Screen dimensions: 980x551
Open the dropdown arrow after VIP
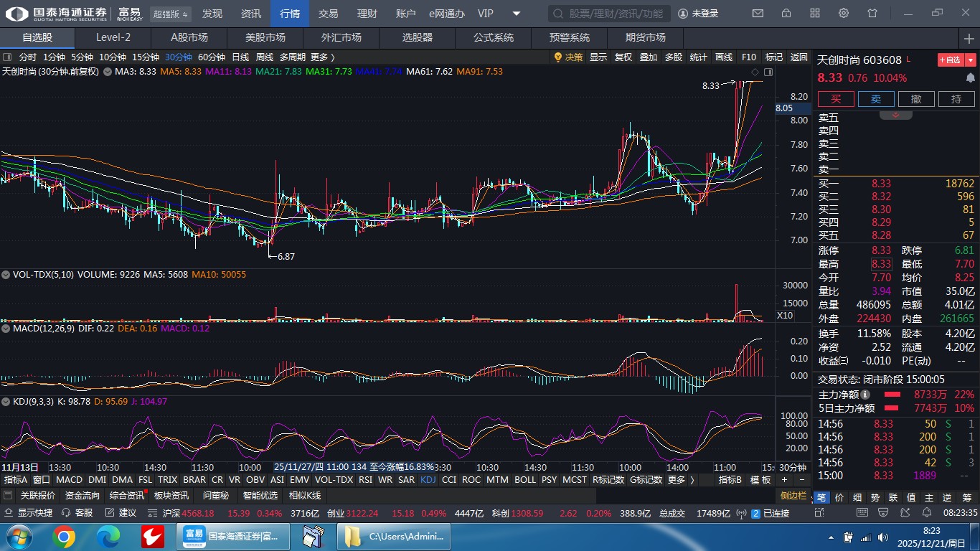click(x=517, y=14)
